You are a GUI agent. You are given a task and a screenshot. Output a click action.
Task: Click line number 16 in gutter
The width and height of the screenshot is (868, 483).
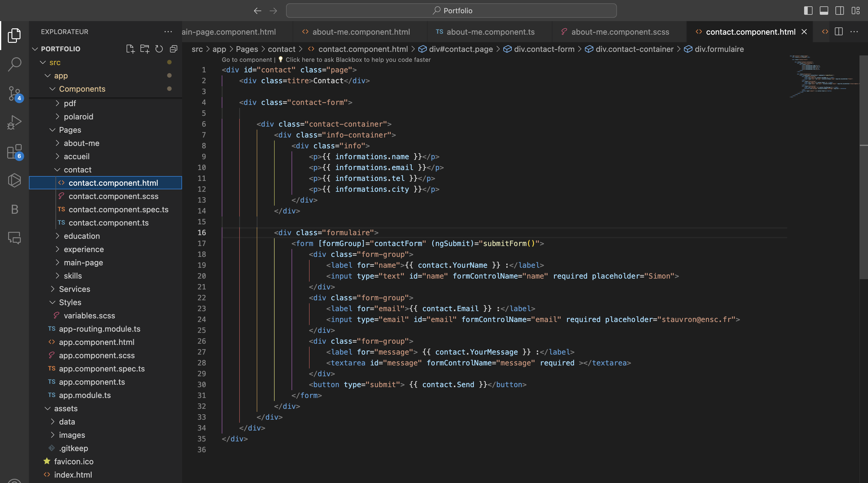[202, 232]
